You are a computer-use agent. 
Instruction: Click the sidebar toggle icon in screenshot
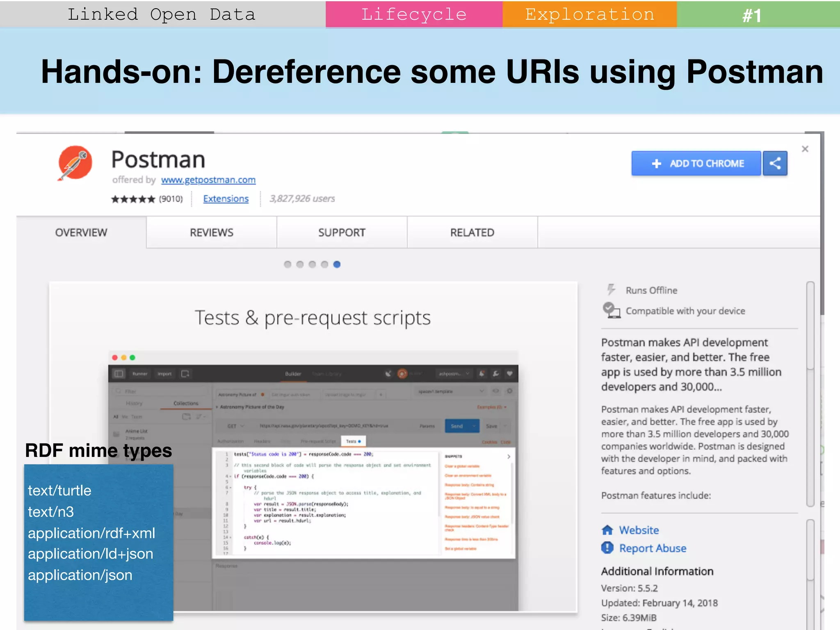tap(119, 374)
